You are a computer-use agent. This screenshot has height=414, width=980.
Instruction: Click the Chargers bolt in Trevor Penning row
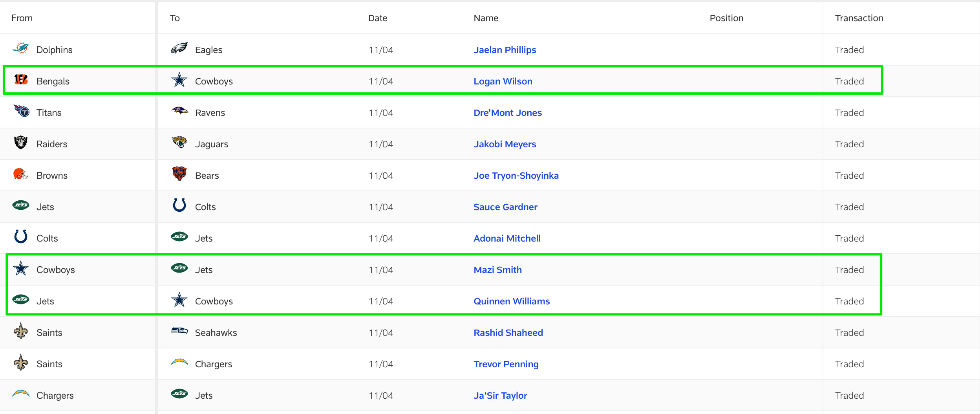point(179,362)
